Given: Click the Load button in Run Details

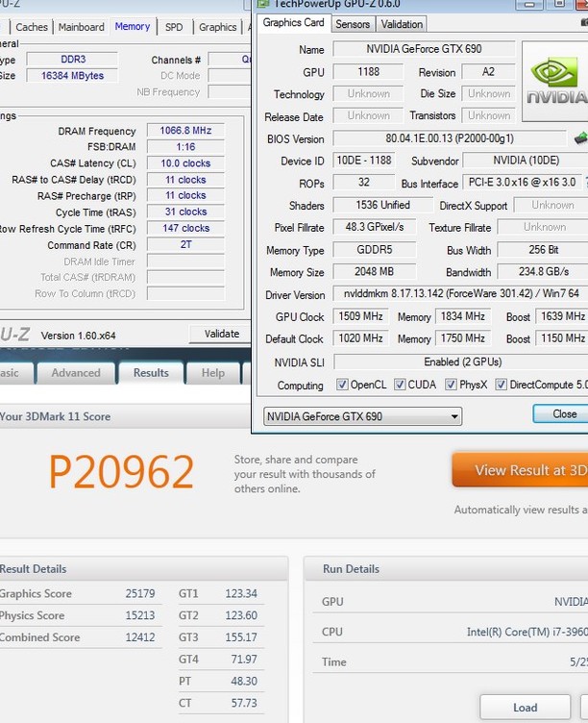Looking at the screenshot, I should [x=525, y=708].
